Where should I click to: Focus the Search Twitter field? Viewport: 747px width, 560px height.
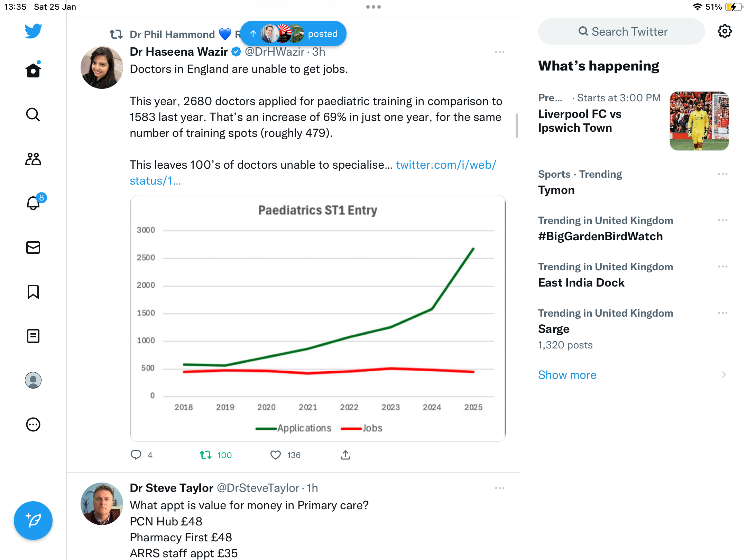[621, 31]
